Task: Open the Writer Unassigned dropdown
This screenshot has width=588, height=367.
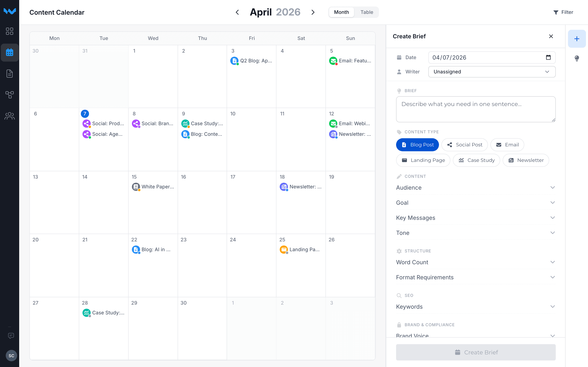Action: [492, 72]
